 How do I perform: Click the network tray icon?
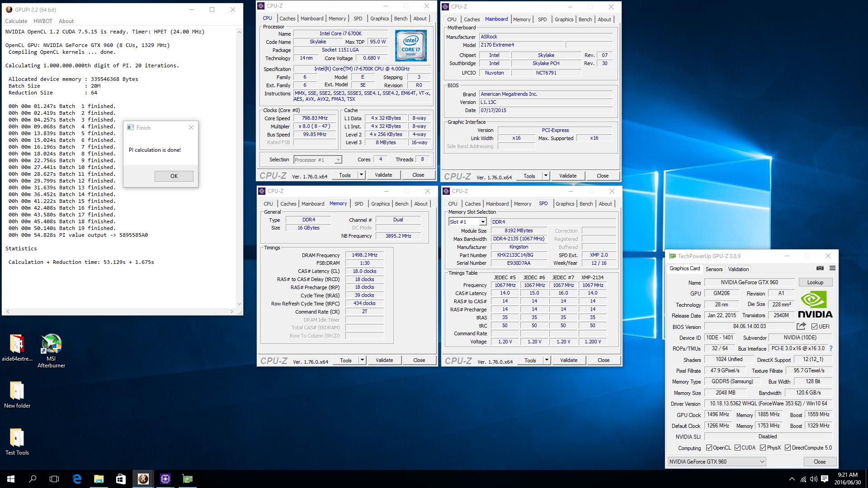(803, 479)
